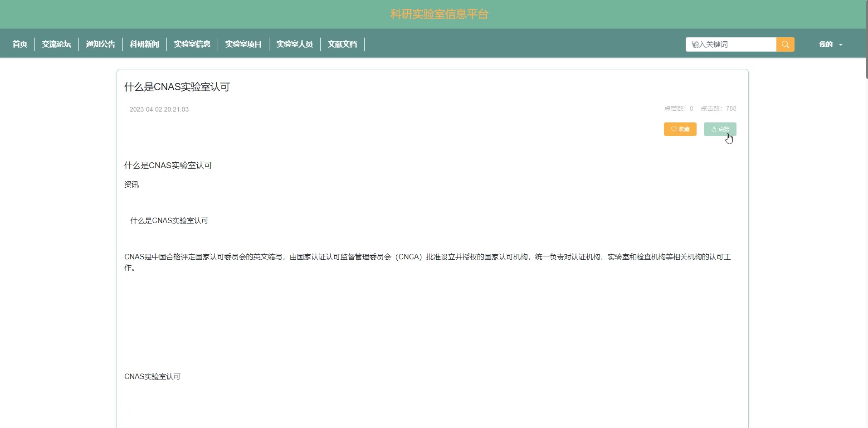Click the 收藏 favorite button
Screen dimensions: 868x428
(680, 129)
